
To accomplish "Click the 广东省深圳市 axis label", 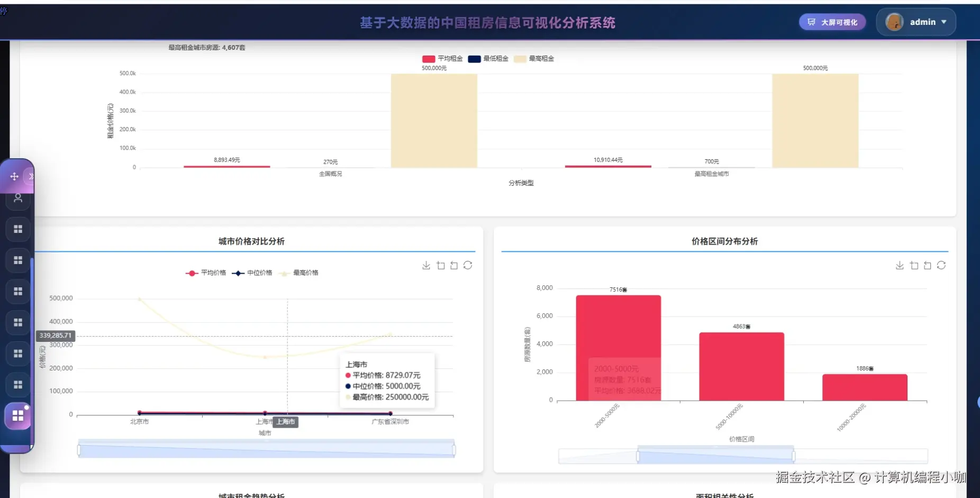I will (x=390, y=422).
